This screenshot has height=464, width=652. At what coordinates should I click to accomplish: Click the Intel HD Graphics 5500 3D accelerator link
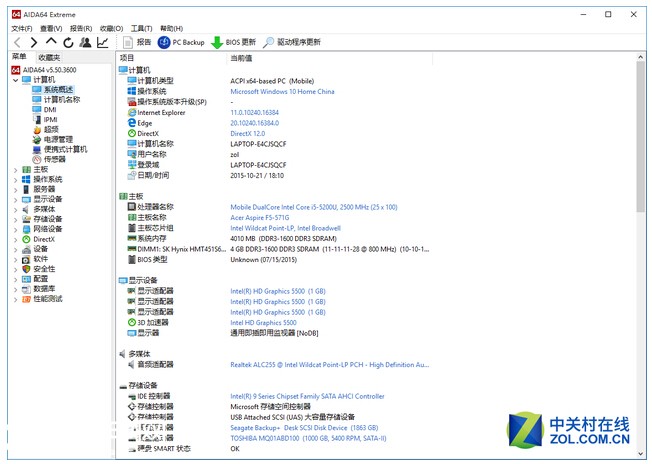click(x=263, y=323)
